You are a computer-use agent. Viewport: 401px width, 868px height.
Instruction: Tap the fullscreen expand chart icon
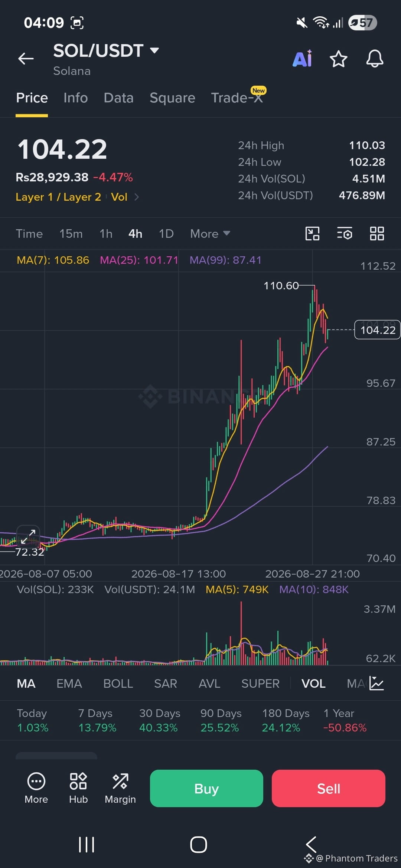[x=28, y=536]
